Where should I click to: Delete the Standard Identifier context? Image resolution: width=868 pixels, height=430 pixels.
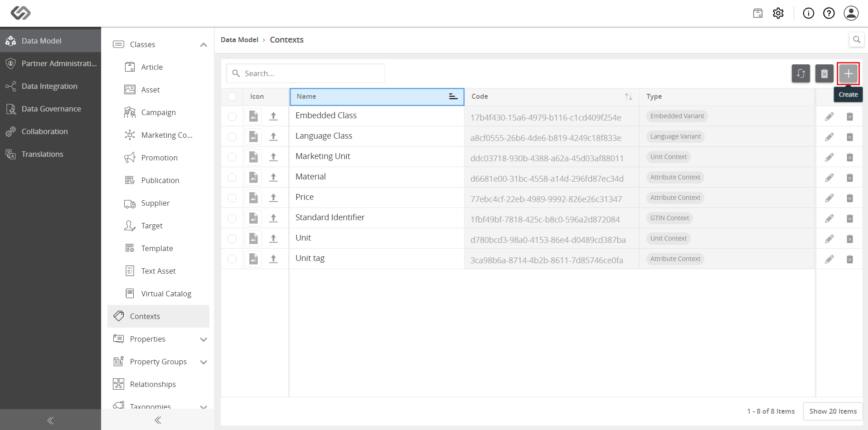[x=850, y=218]
